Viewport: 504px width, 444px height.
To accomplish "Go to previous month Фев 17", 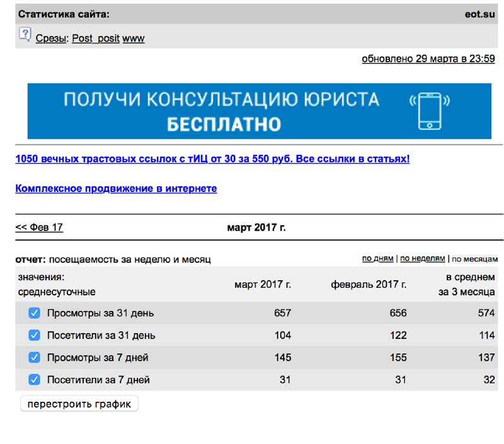I will pyautogui.click(x=39, y=227).
